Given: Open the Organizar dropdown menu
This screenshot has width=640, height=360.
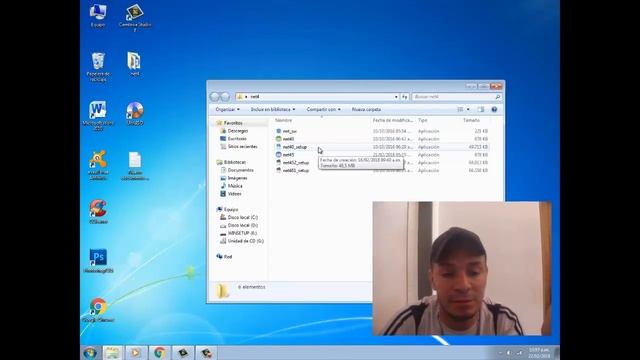Looking at the screenshot, I should click(x=227, y=109).
